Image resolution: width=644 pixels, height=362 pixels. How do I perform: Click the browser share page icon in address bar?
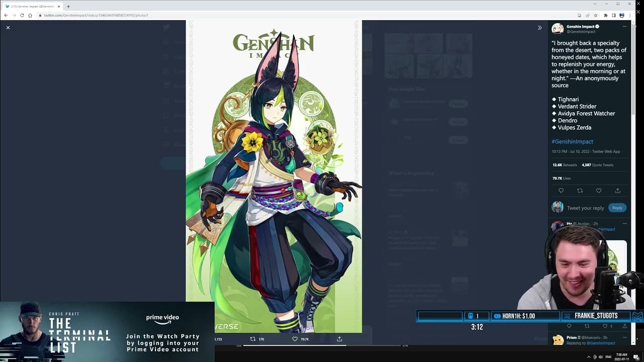click(x=587, y=16)
